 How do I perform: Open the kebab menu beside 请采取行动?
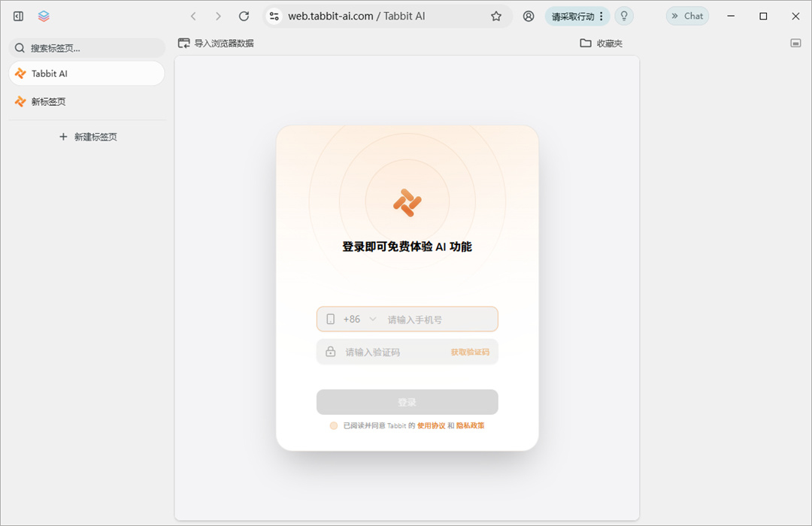click(601, 16)
